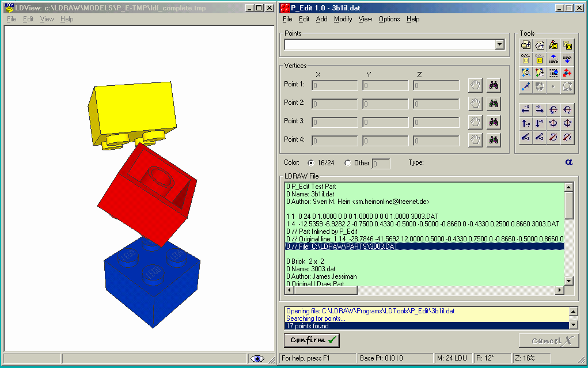Select the highlighted '0 // File: C:\LDRAW\PARTS\3003.DAT' line
The image size is (588, 368).
[x=424, y=246]
